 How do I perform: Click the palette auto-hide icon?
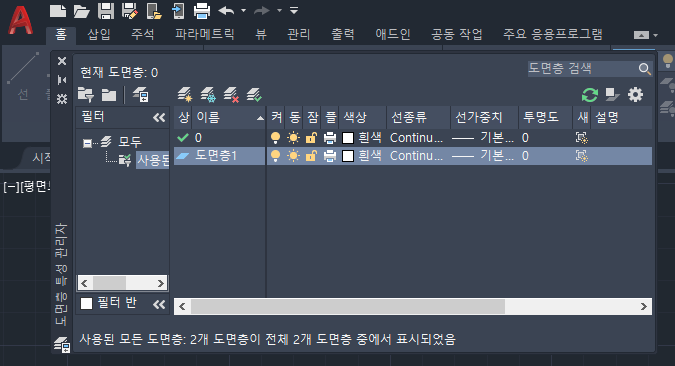[62, 80]
